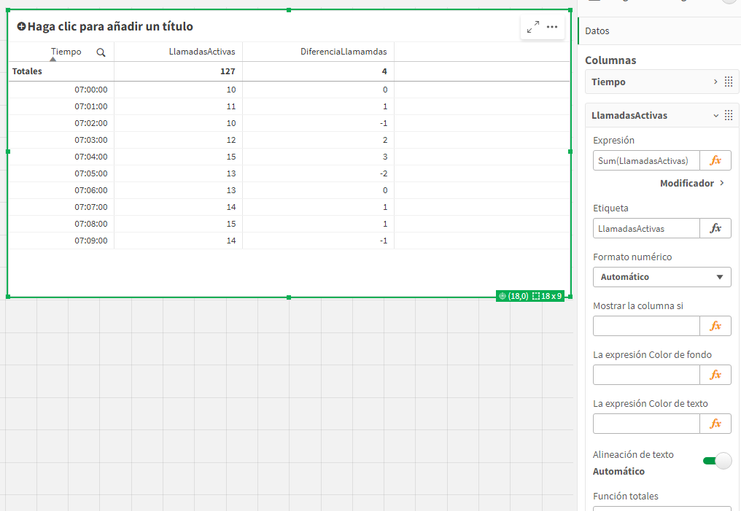Click the Etiqueta input field

pyautogui.click(x=646, y=229)
